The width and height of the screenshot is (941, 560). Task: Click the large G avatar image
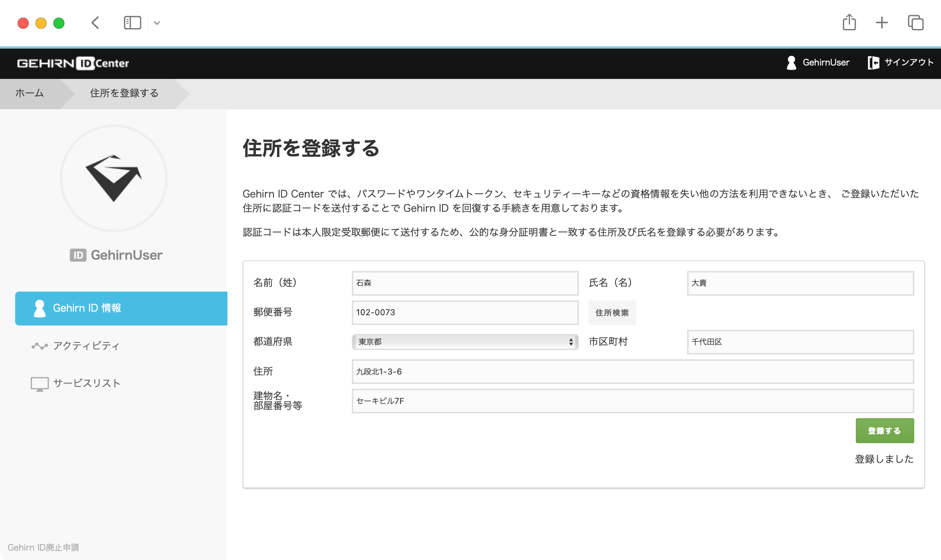114,178
